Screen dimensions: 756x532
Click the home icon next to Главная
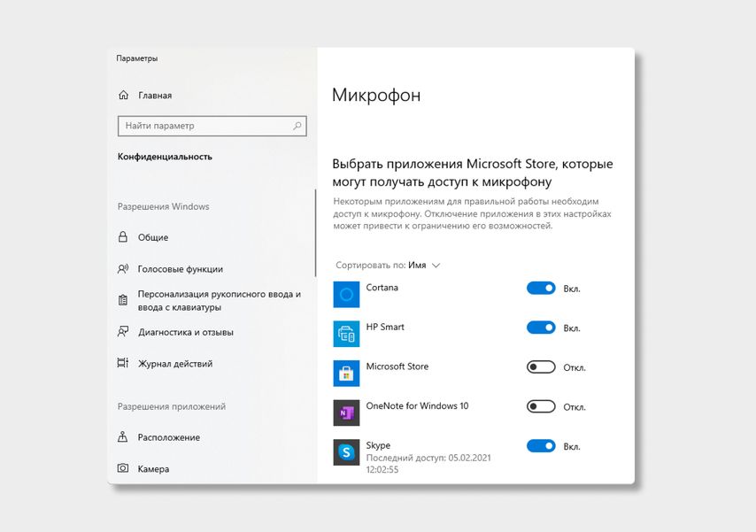[124, 96]
